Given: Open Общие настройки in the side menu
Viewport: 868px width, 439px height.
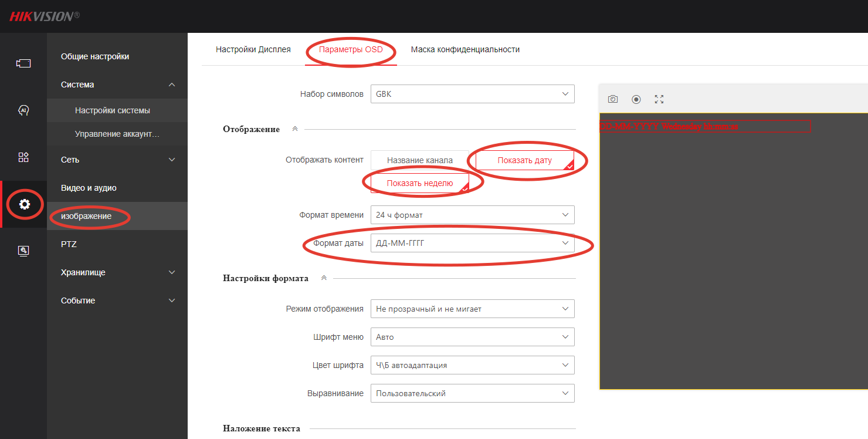Looking at the screenshot, I should [x=117, y=56].
